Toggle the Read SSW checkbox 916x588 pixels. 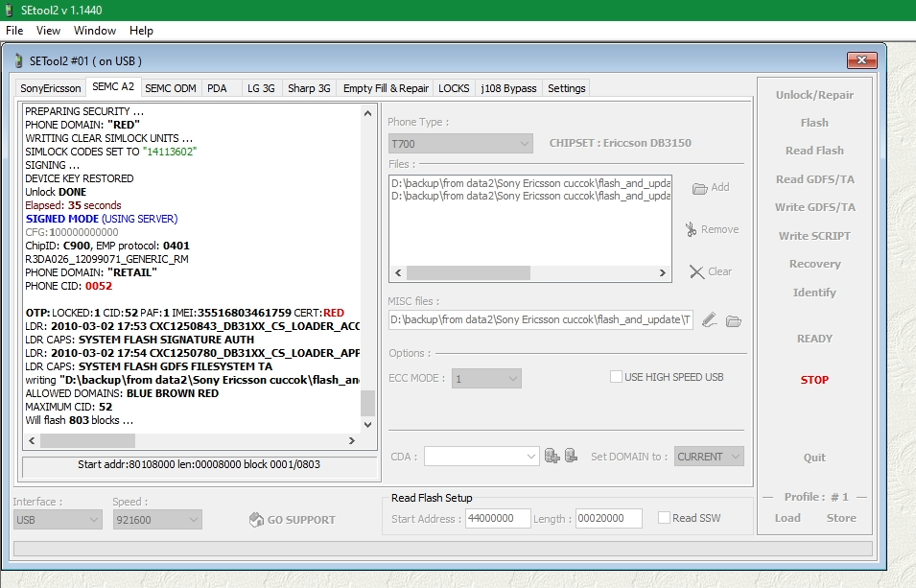point(664,518)
